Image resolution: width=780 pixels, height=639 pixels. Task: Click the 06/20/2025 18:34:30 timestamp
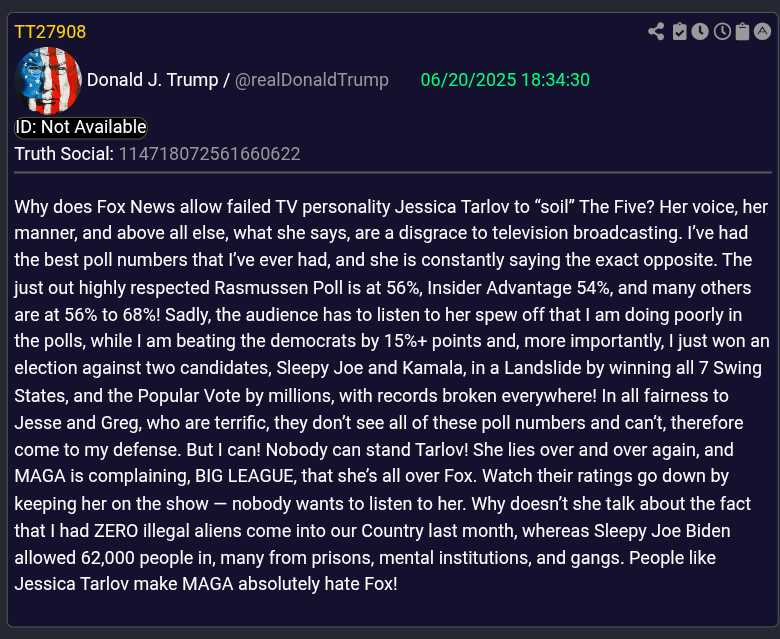pyautogui.click(x=505, y=80)
